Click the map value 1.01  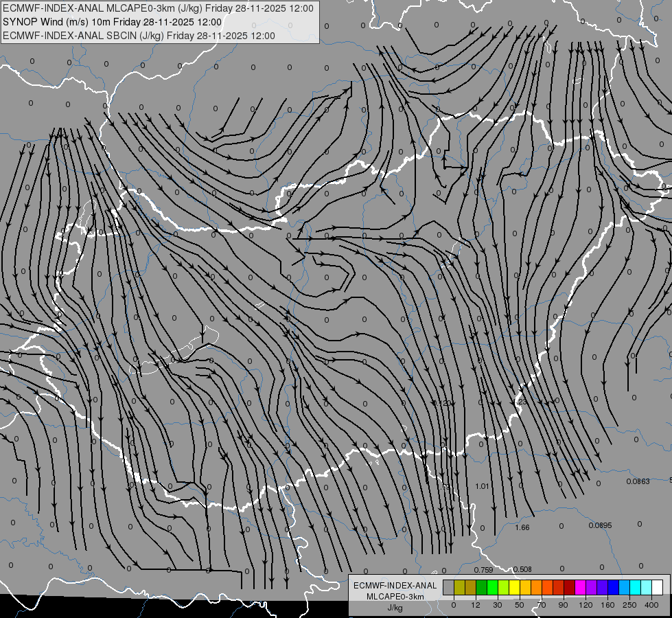point(482,486)
